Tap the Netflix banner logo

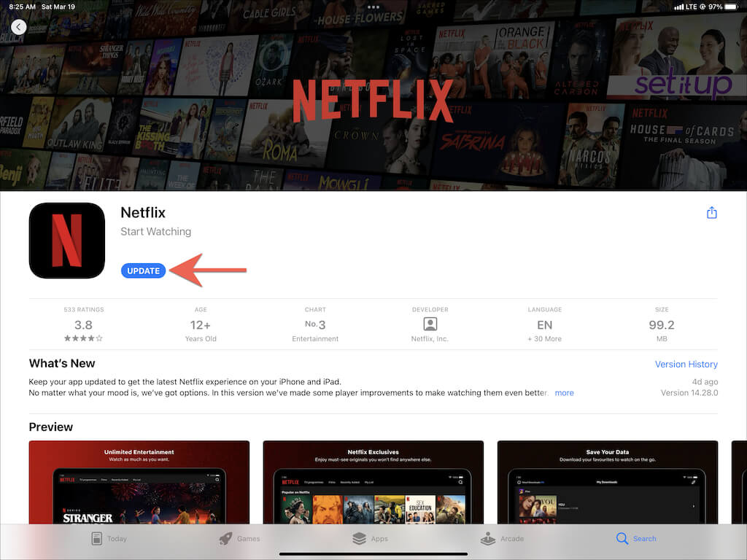click(373, 101)
